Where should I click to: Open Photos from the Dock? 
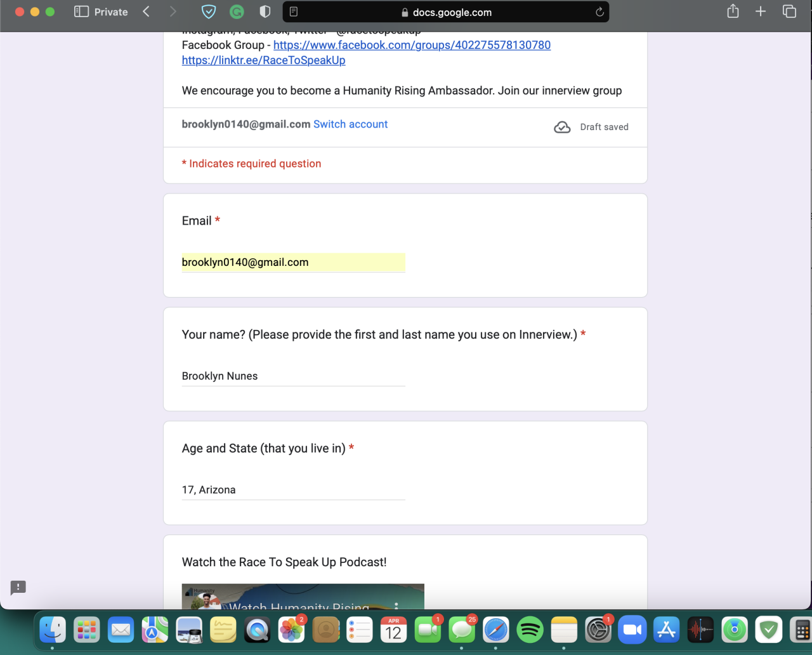(291, 630)
